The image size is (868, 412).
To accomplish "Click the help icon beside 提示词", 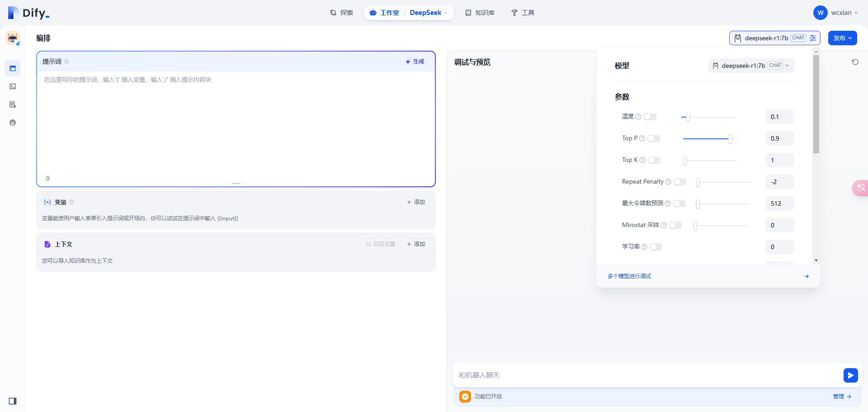I will (x=66, y=62).
